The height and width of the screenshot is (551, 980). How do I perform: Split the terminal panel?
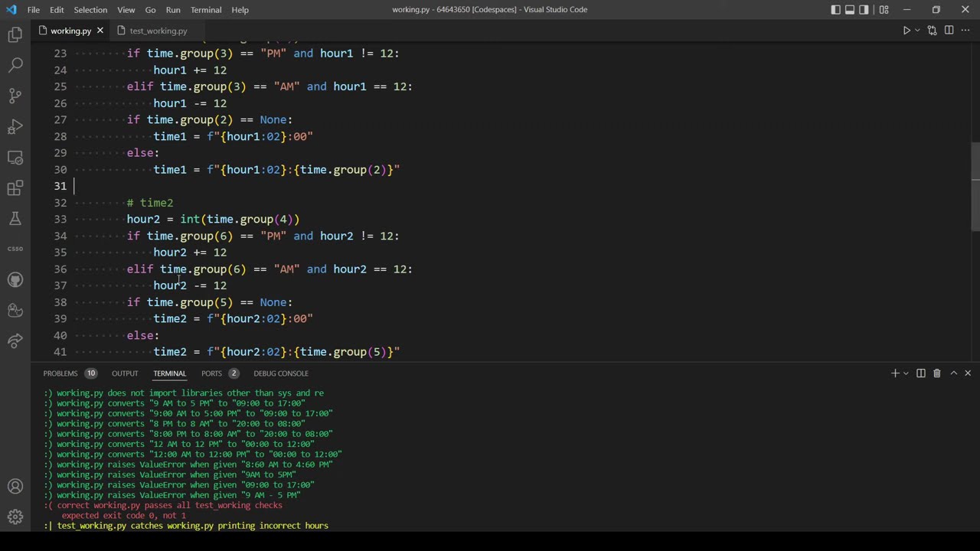pos(921,373)
